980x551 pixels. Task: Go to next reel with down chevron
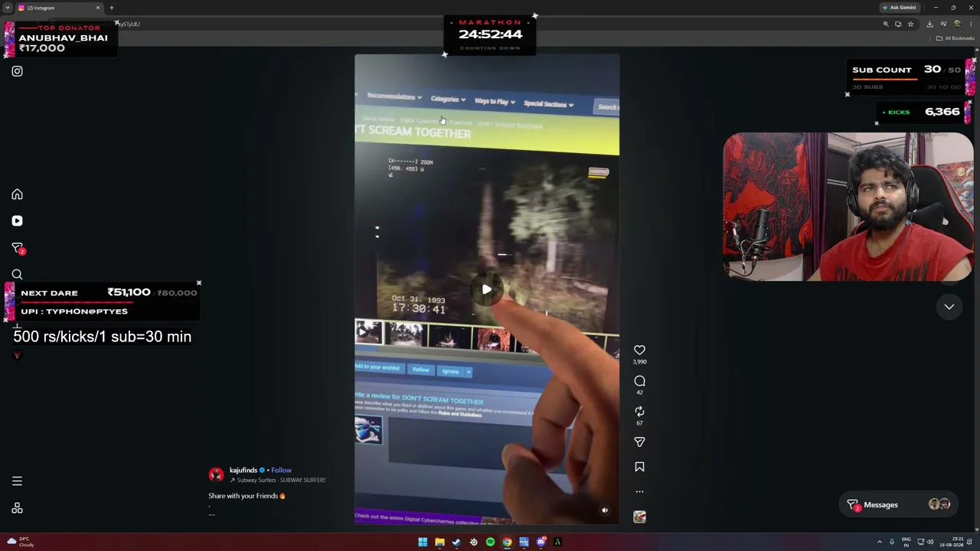[949, 307]
